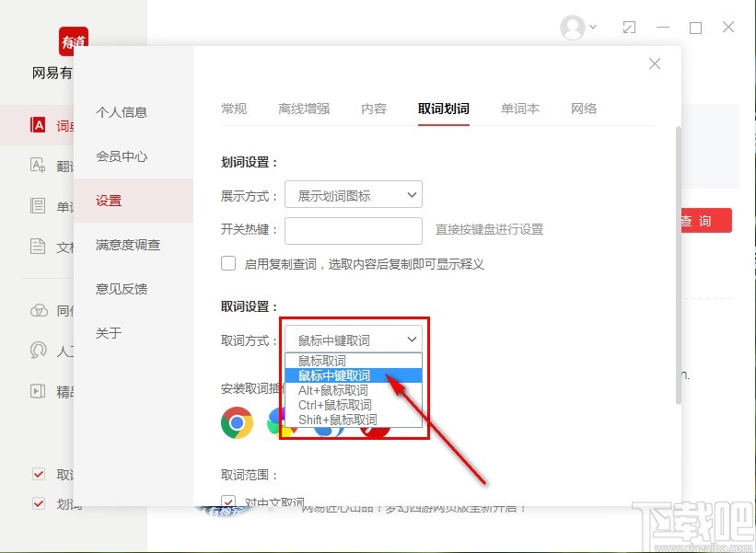Click the settings dialog scrollbar
Viewport: 756px width, 553px height.
(679, 265)
